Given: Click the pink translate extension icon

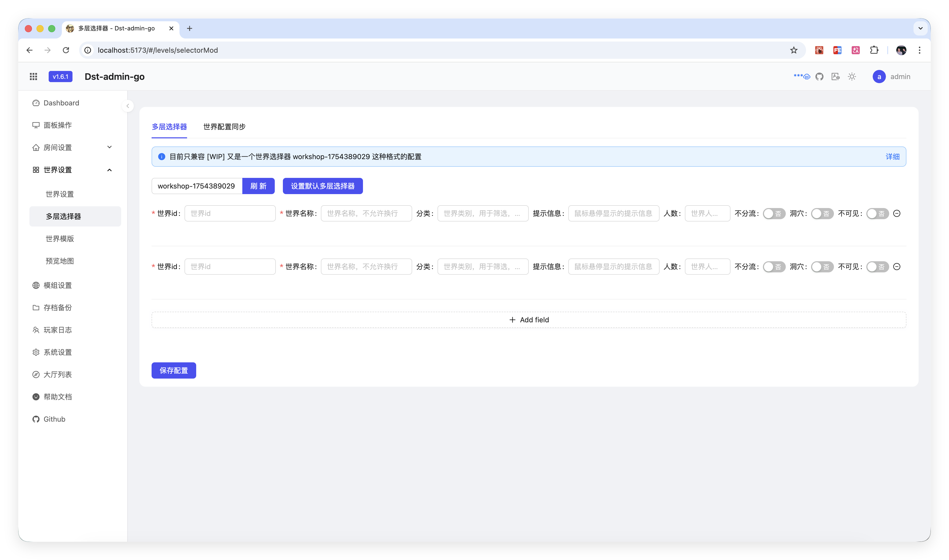Looking at the screenshot, I should tap(856, 50).
